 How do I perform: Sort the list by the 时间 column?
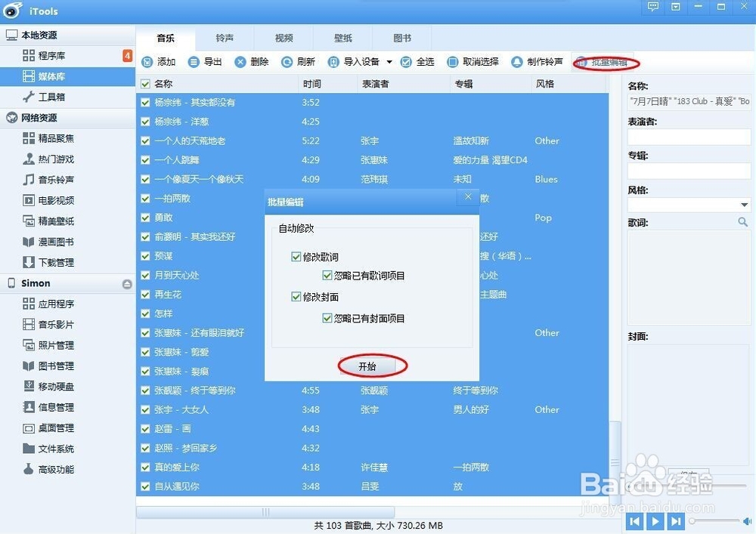328,84
